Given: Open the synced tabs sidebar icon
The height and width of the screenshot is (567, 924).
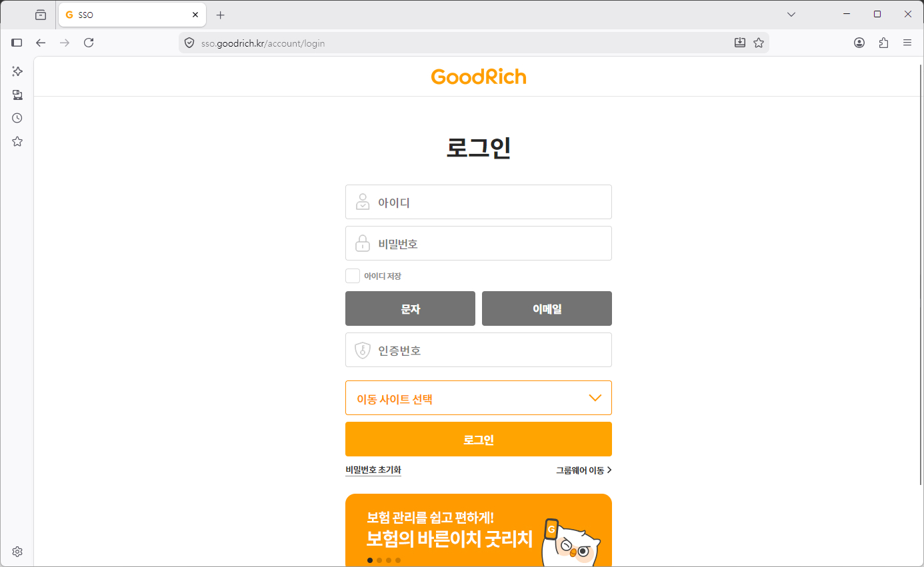Looking at the screenshot, I should click(17, 95).
